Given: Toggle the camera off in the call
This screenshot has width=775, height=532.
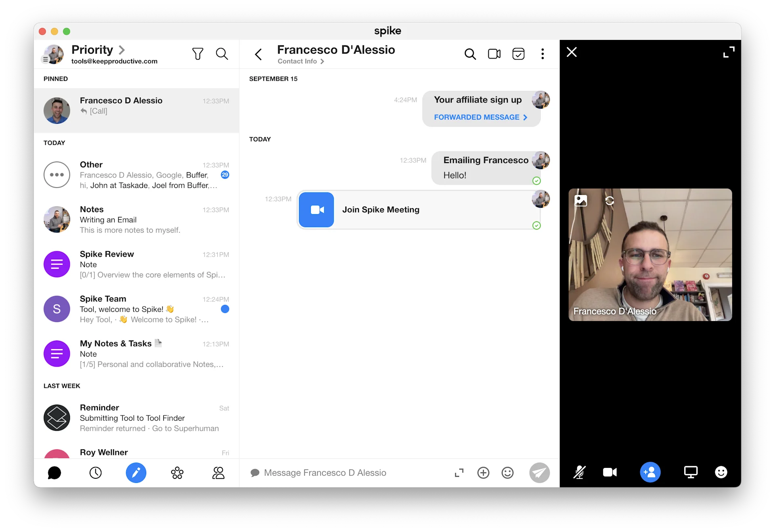Looking at the screenshot, I should 610,472.
